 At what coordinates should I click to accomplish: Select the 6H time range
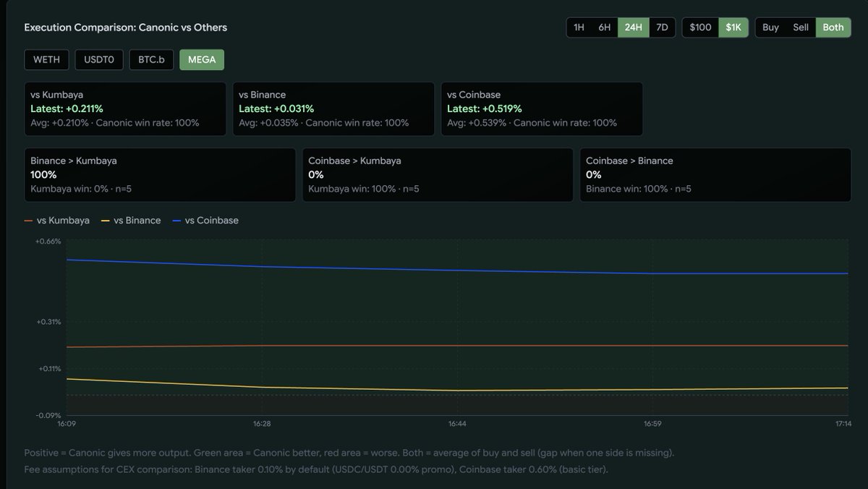point(605,27)
